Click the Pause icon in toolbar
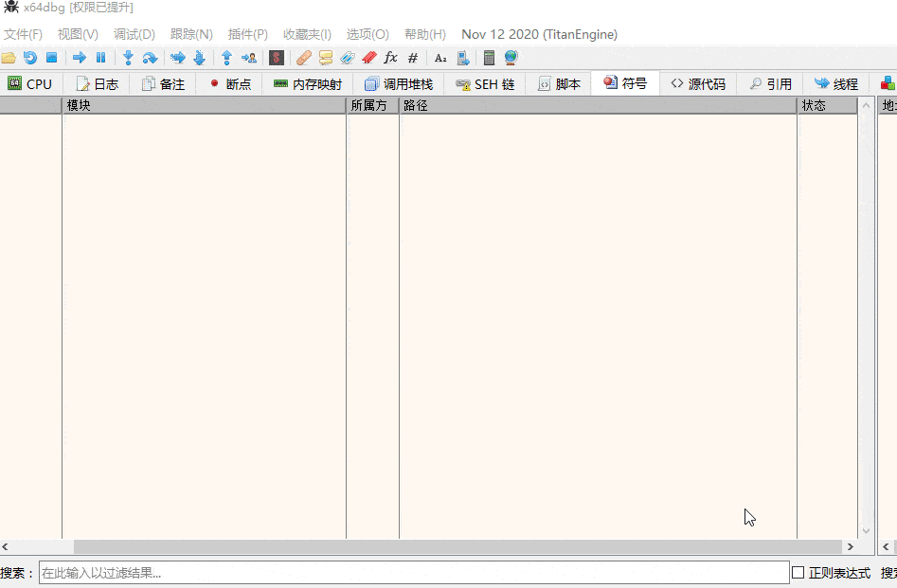The image size is (897, 588). tap(100, 58)
